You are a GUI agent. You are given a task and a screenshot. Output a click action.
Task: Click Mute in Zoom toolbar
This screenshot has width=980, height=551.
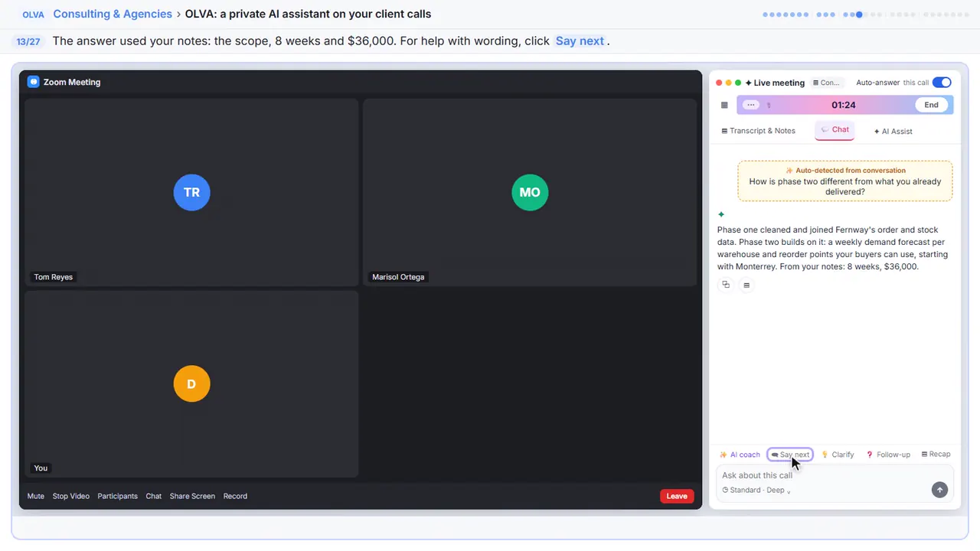point(36,496)
